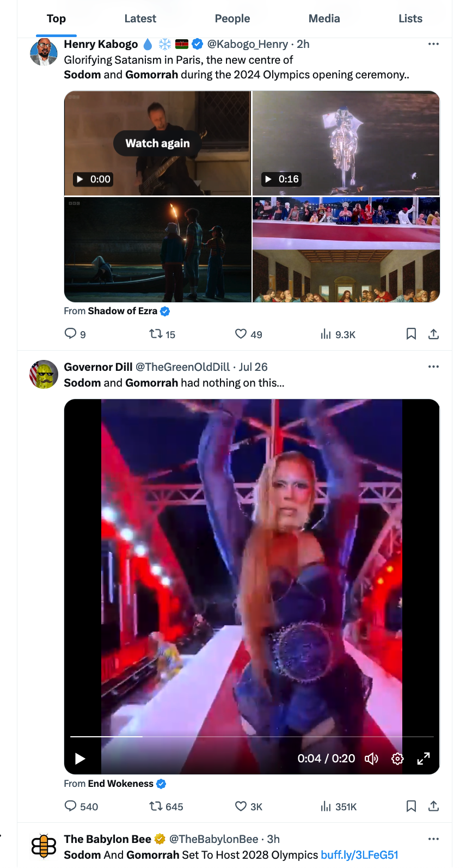This screenshot has height=868, width=466.
Task: Repost Henry Kabogo's post
Action: [156, 334]
